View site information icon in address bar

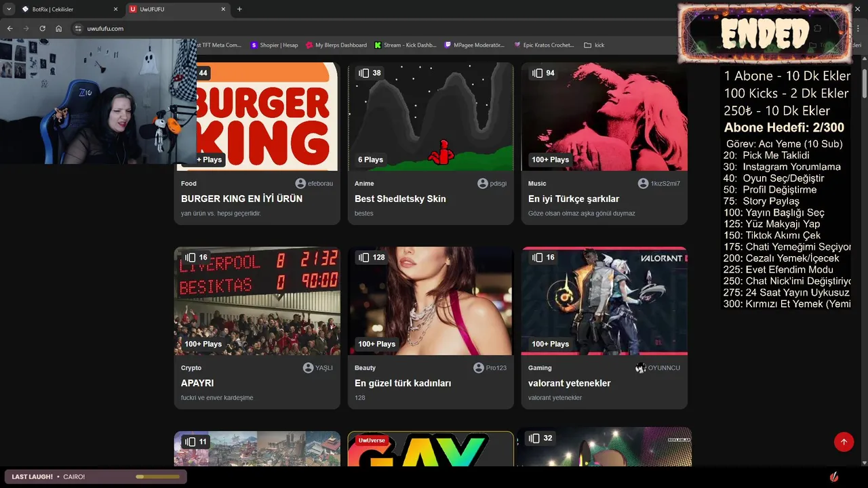pyautogui.click(x=78, y=28)
